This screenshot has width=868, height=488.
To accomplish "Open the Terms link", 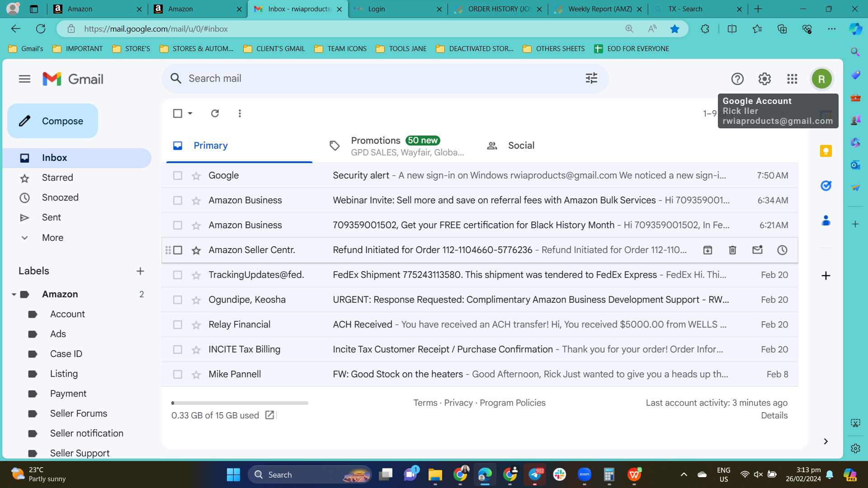I will (425, 403).
